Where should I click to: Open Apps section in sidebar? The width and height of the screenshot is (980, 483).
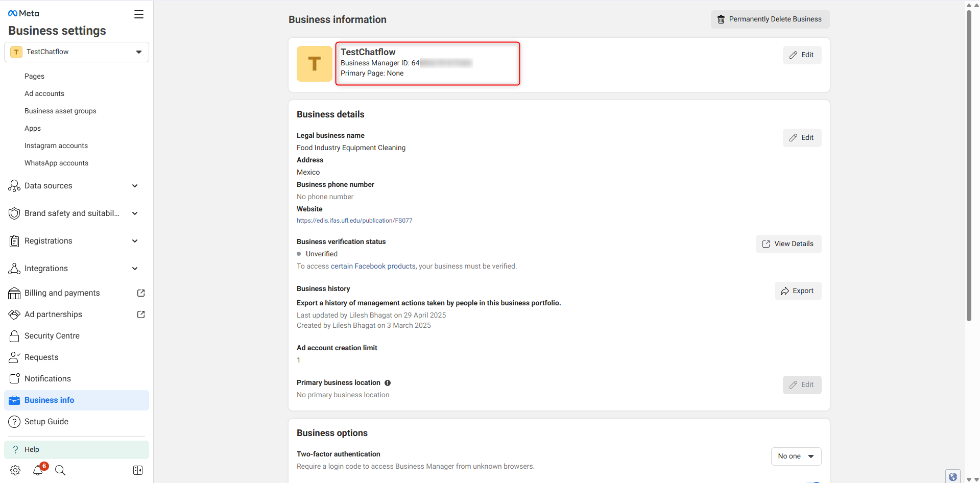(33, 128)
